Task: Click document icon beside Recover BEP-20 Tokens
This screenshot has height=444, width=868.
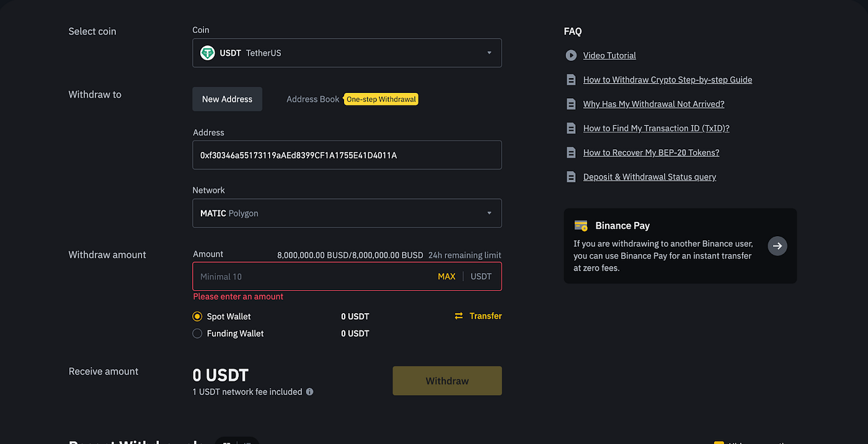Action: 571,153
